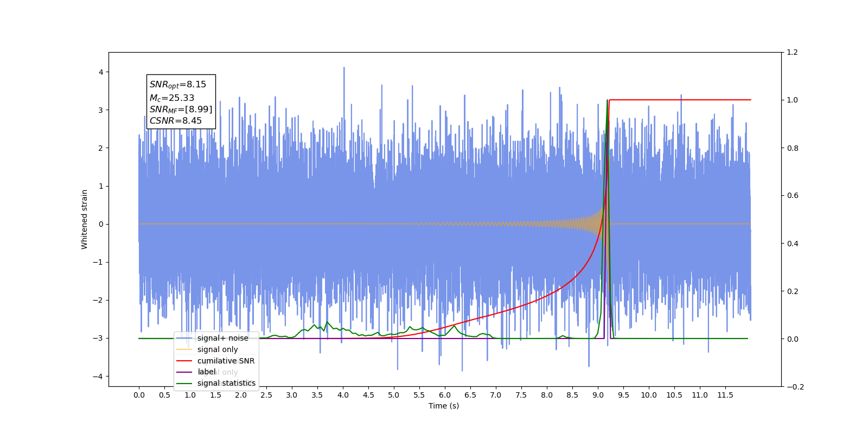Click the 1.0 tick on right axis
Screen dimensions: 868x434
click(x=793, y=100)
